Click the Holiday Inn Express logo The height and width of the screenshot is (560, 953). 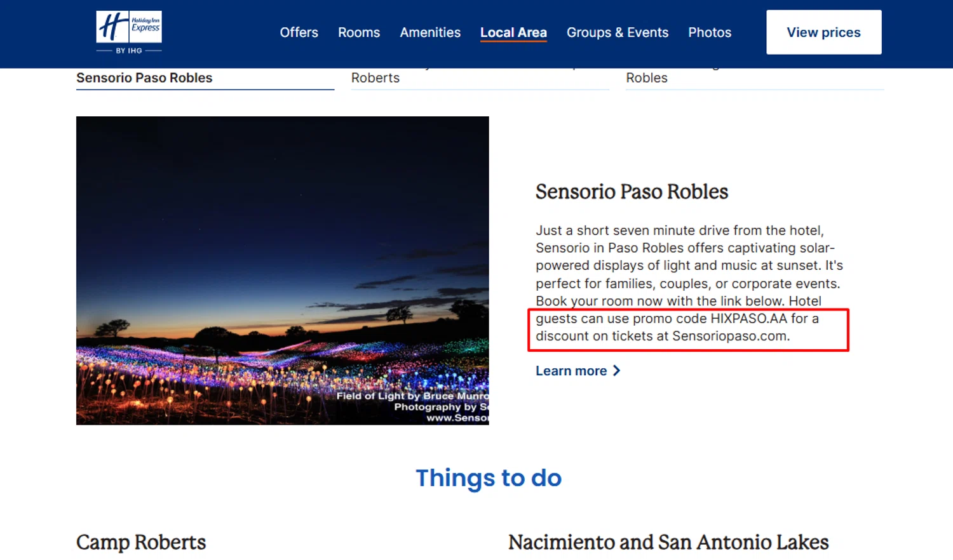[129, 32]
